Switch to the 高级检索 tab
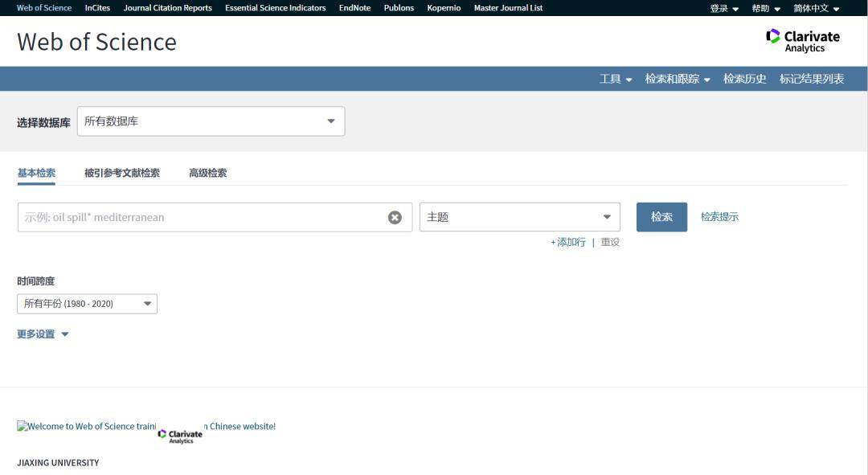The image size is (868, 475). point(207,173)
